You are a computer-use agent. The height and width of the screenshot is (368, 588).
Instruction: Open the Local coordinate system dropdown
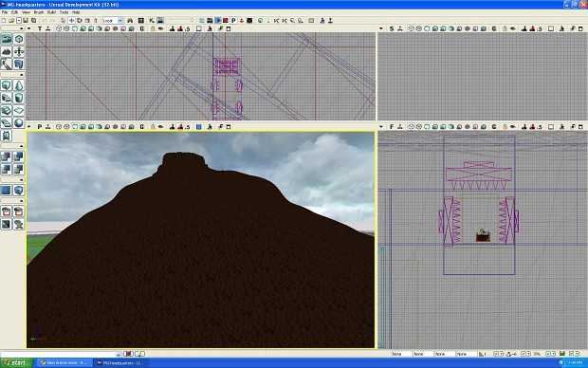(x=113, y=20)
